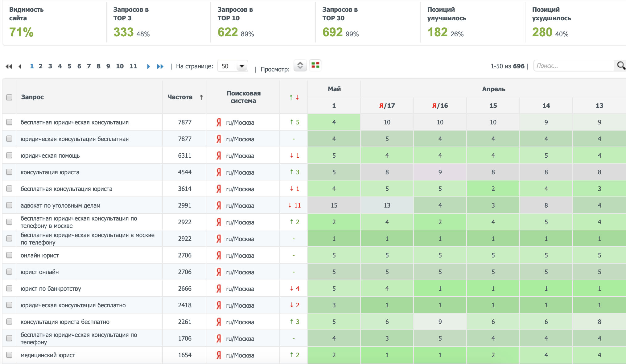
Task: Go to page 5 in pagination
Action: tap(69, 66)
